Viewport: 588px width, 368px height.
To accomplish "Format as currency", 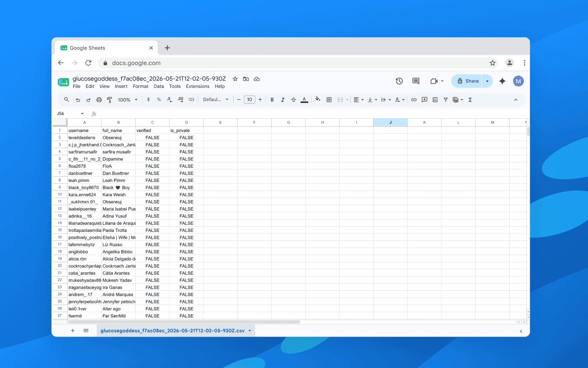I will (148, 100).
